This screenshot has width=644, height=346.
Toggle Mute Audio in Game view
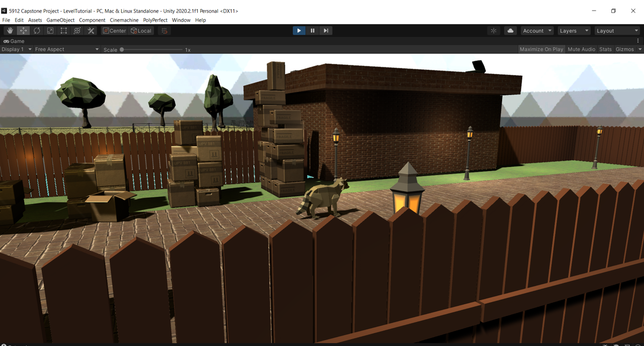tap(581, 49)
